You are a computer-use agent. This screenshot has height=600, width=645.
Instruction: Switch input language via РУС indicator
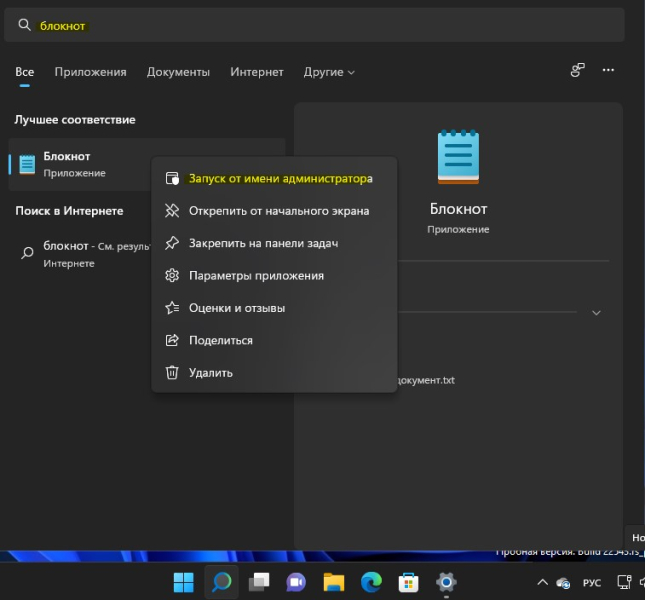(x=591, y=582)
